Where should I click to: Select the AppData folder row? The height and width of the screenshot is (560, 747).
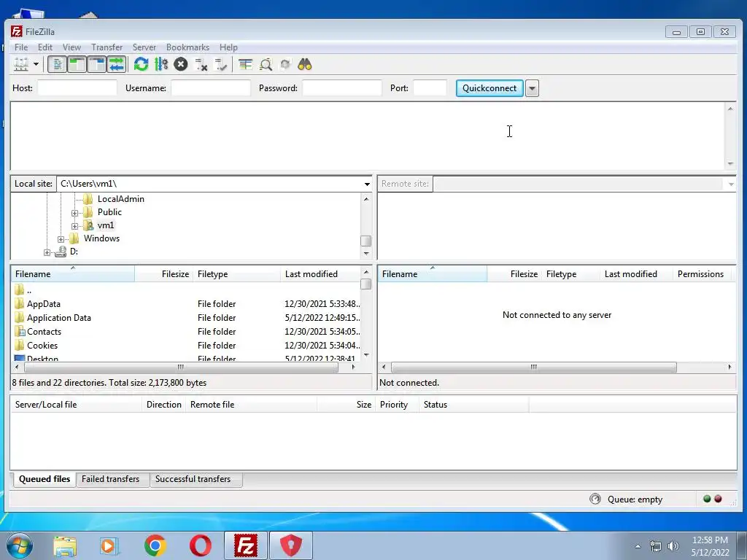click(x=186, y=304)
